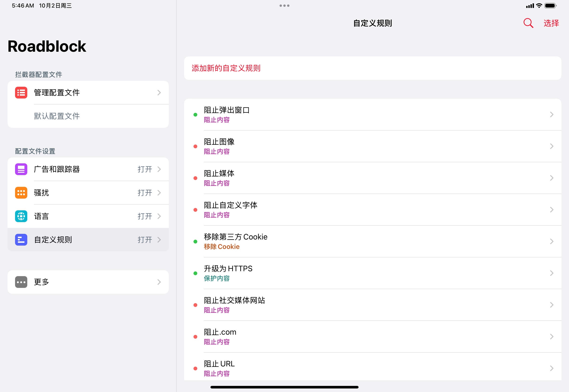Open the 更多 menu item
The width and height of the screenshot is (569, 392).
(88, 282)
